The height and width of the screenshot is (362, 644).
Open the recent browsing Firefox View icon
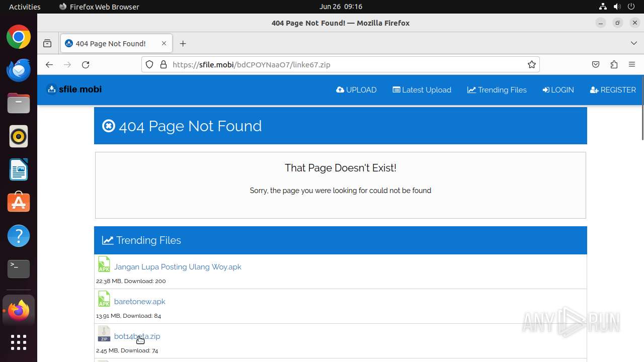tap(47, 44)
